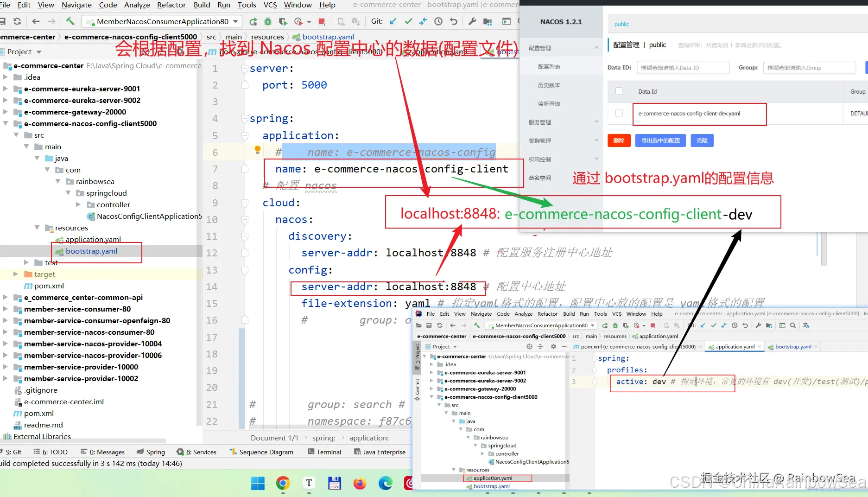This screenshot has width=868, height=497.
Task: Open the VCS menu in main IDE
Action: tap(270, 5)
